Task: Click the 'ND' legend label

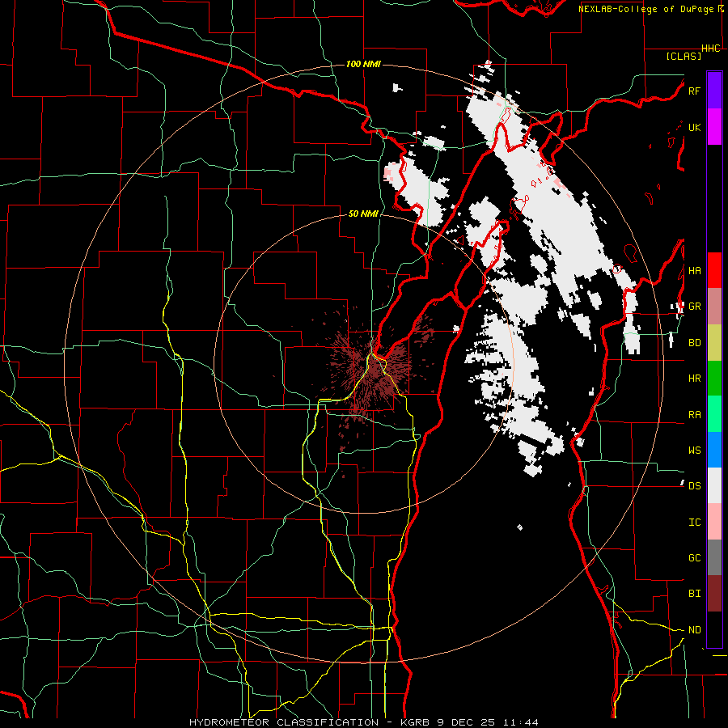Action: [694, 630]
